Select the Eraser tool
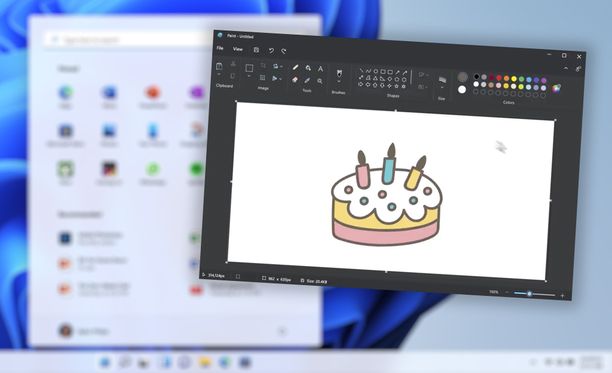 (295, 80)
